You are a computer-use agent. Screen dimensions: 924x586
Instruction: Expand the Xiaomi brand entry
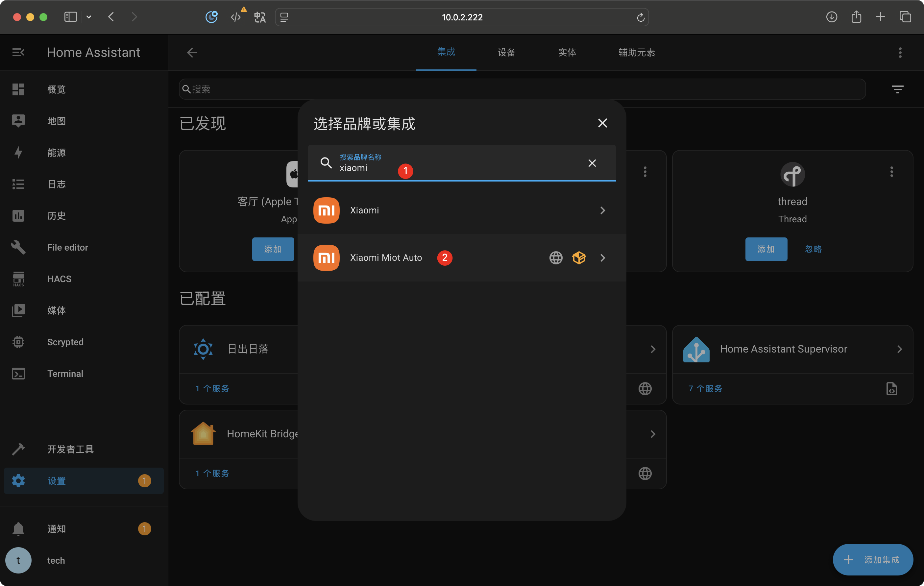tap(462, 210)
